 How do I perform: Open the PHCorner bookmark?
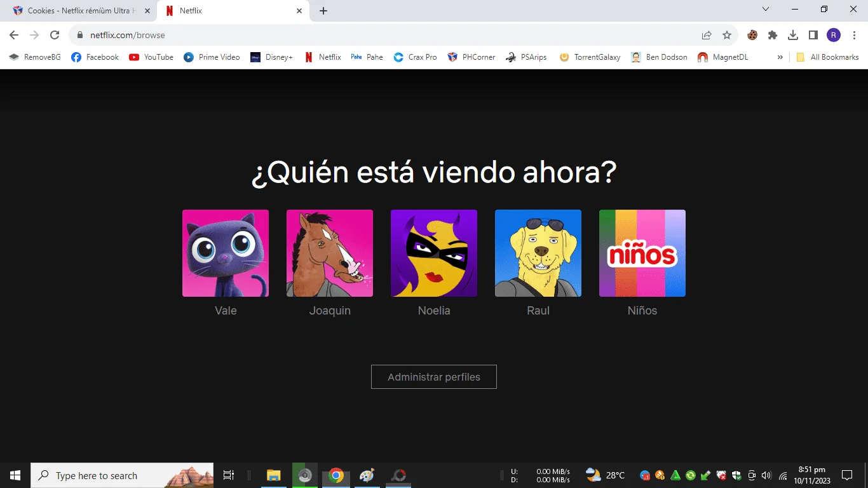point(471,57)
